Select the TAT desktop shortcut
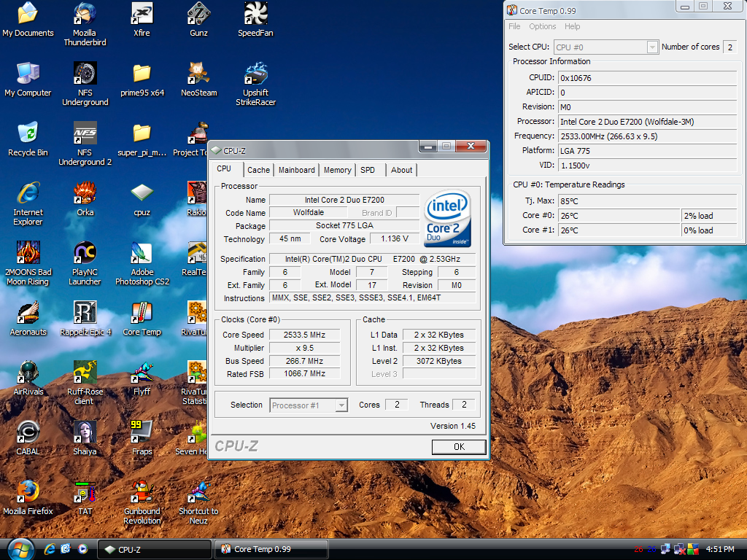This screenshot has height=560, width=747. click(x=85, y=498)
